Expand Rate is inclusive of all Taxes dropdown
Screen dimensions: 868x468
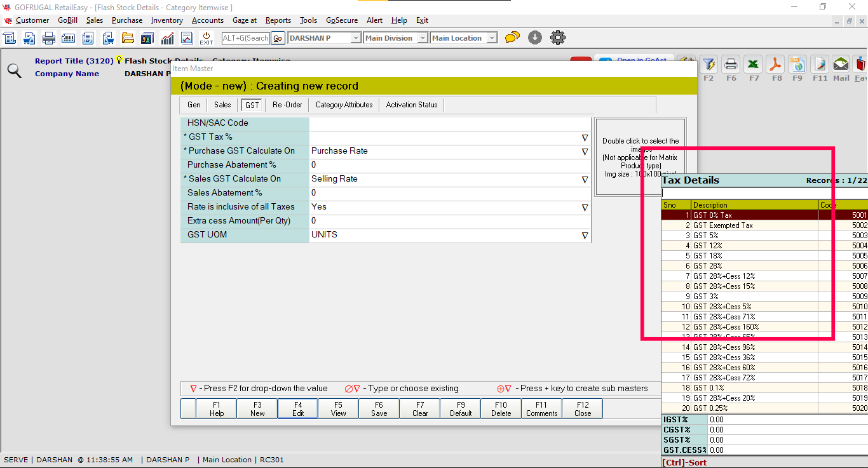(x=585, y=208)
